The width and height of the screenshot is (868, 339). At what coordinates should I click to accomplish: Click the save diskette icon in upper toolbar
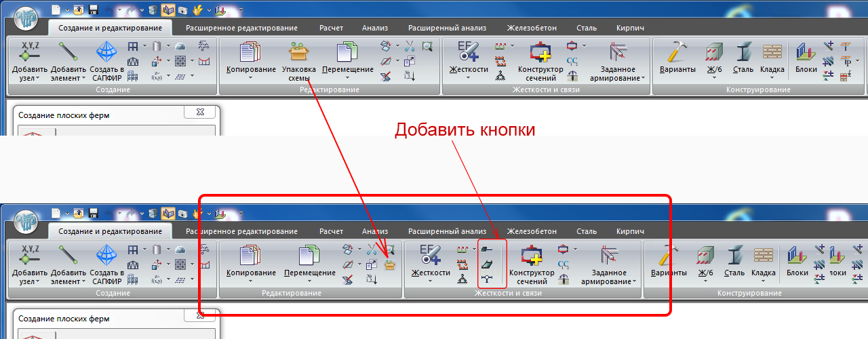(93, 10)
